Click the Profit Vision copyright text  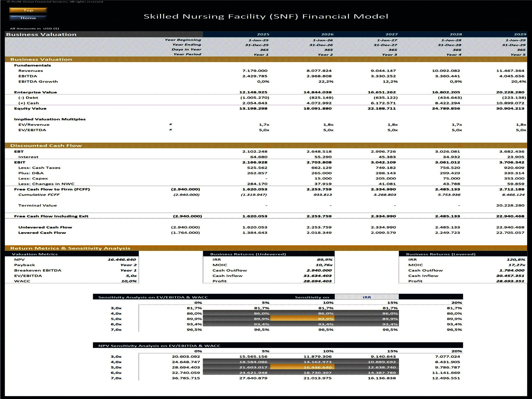coord(55,1)
